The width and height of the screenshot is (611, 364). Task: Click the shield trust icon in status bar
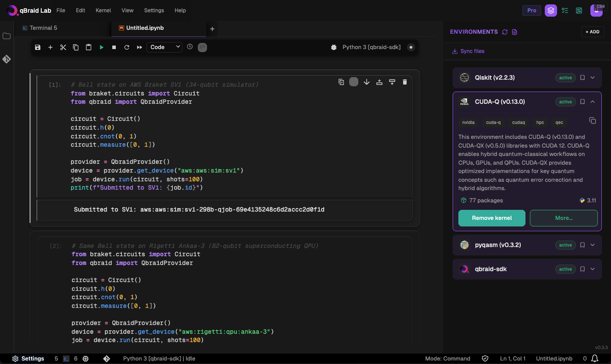tap(485, 359)
